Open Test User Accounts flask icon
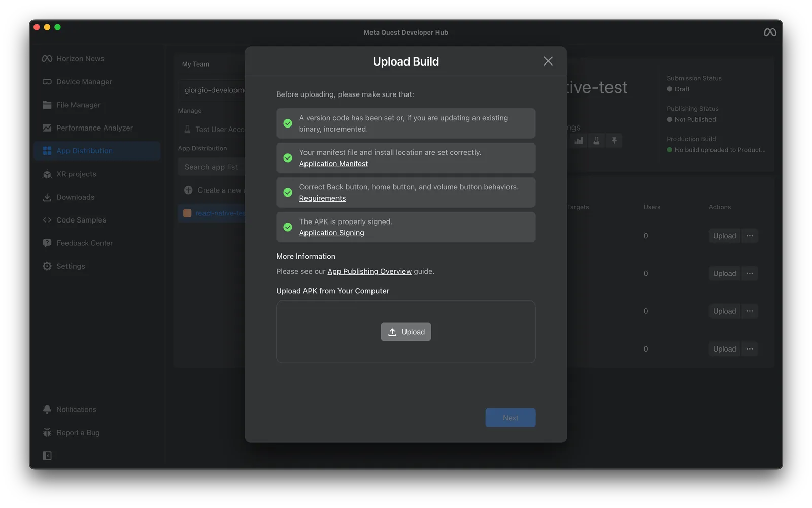The image size is (812, 508). click(x=187, y=130)
